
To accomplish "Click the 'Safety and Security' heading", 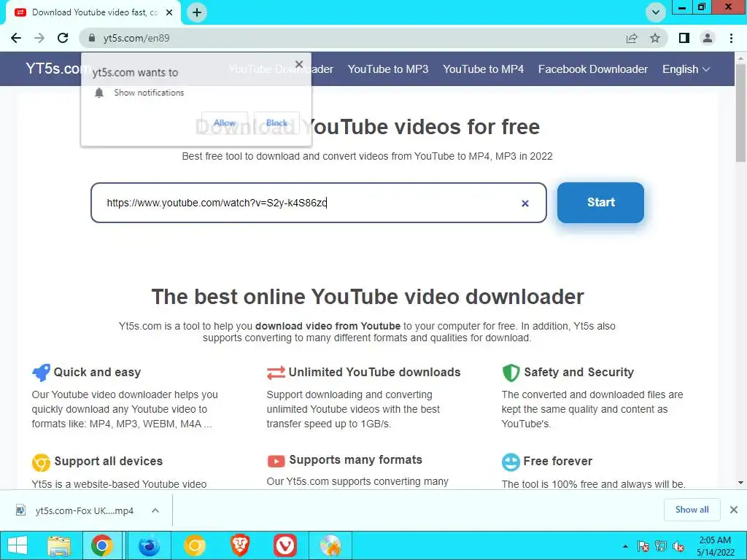I will coord(578,372).
